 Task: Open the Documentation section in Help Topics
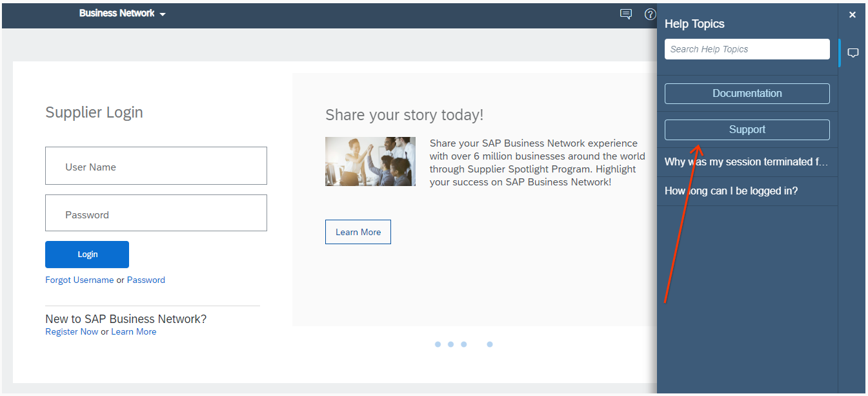click(747, 93)
